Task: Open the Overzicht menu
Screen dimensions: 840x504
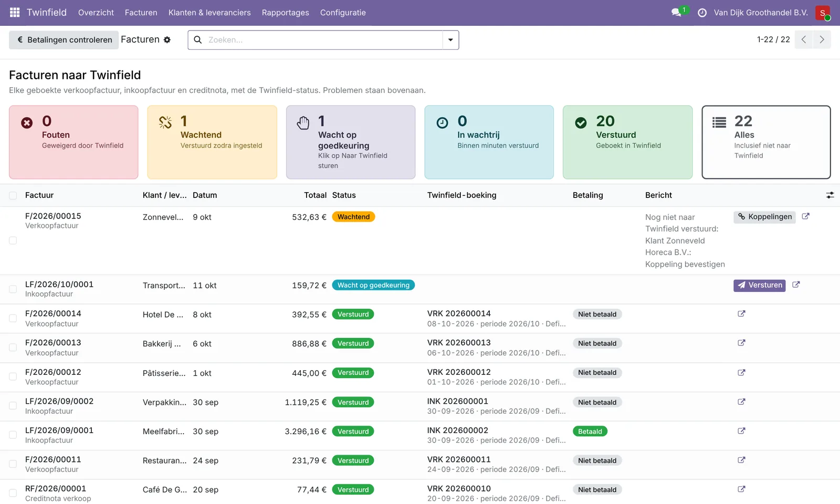Action: (96, 13)
